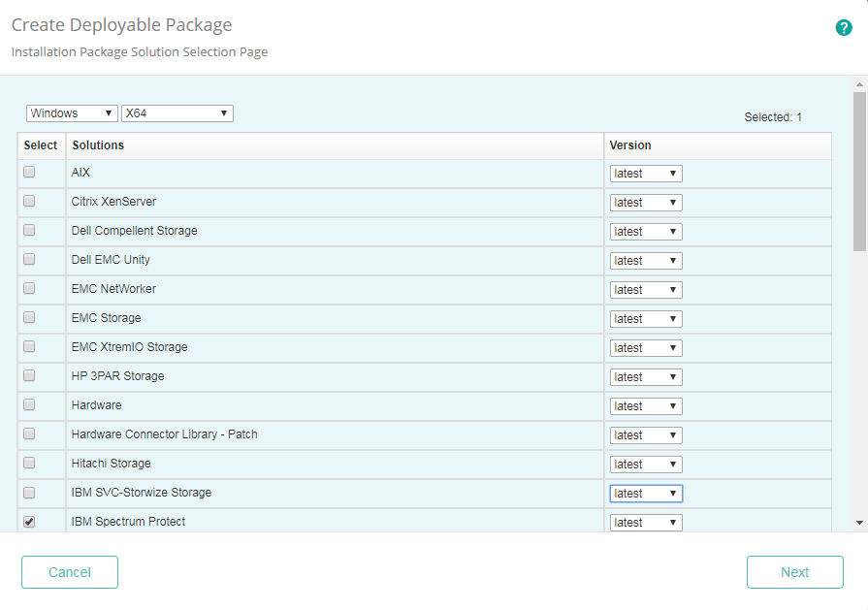Enable the EMC NetWorker solution
Viewport: 868px width, 610px height.
[x=28, y=289]
